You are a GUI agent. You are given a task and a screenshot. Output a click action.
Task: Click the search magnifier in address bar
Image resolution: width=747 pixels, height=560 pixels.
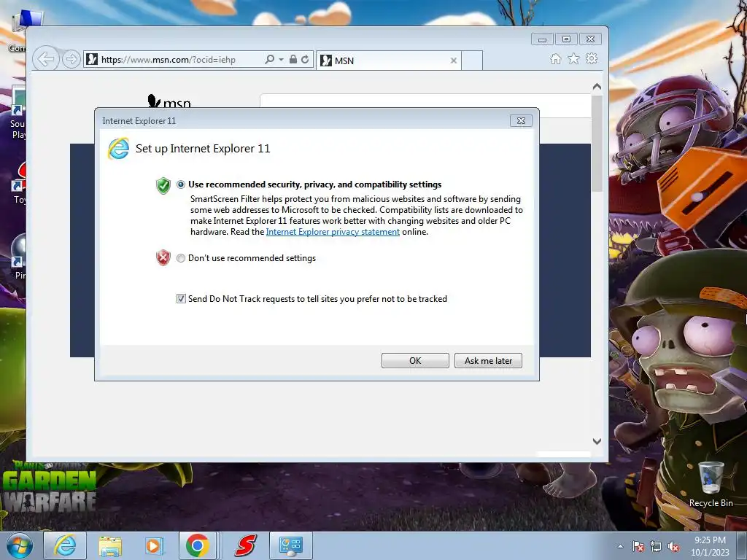[269, 60]
